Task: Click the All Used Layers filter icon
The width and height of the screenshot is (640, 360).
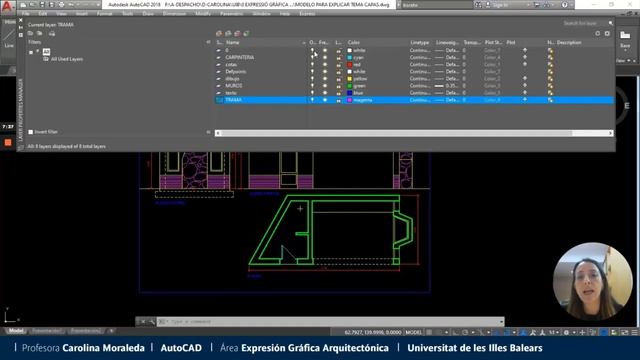Action: 46,59
